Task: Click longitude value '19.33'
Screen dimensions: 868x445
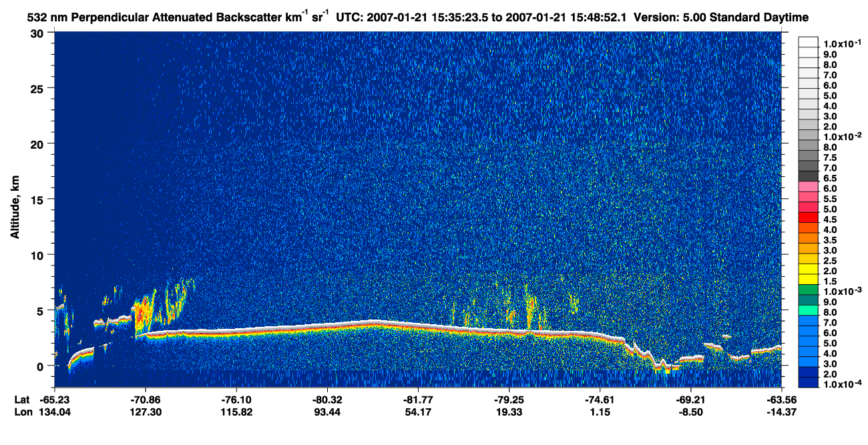Action: coord(509,412)
